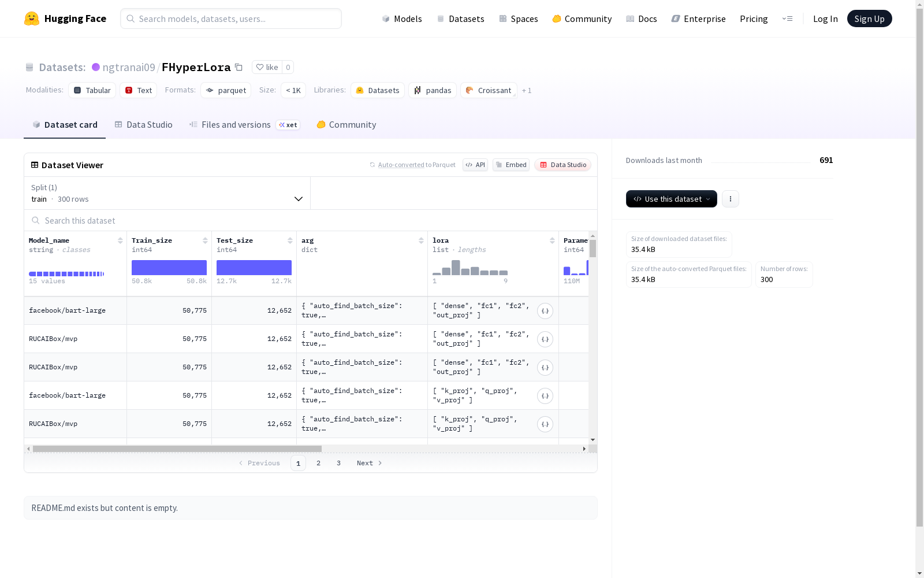924x578 pixels.
Task: Click the ngtranai09 user avatar
Action: 96,67
